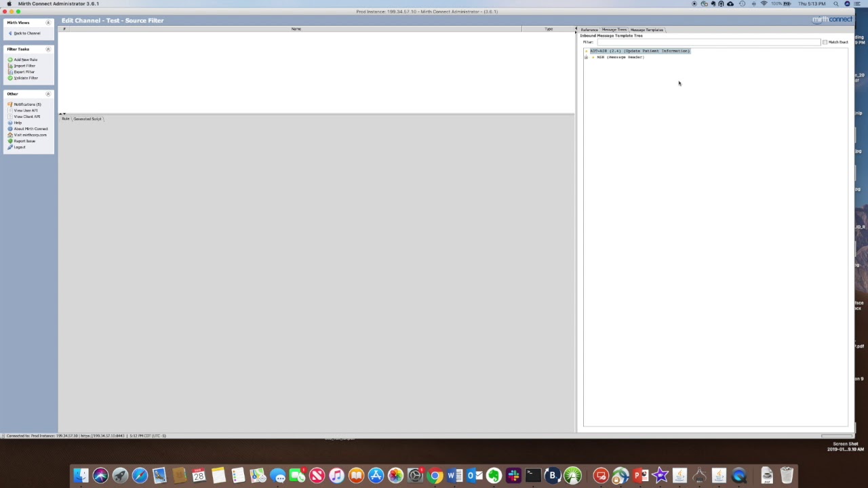Switch to the Message Trees tab
This screenshot has height=488, width=868.
click(614, 30)
